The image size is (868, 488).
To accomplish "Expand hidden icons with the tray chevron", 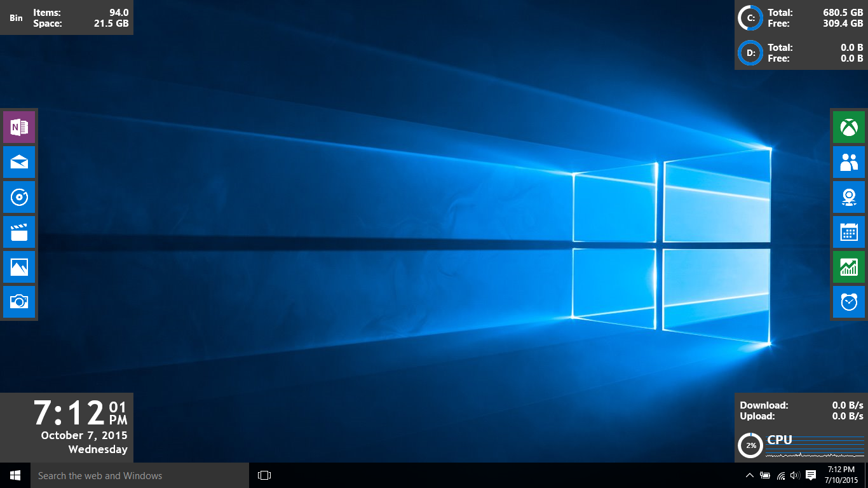I will coord(750,475).
